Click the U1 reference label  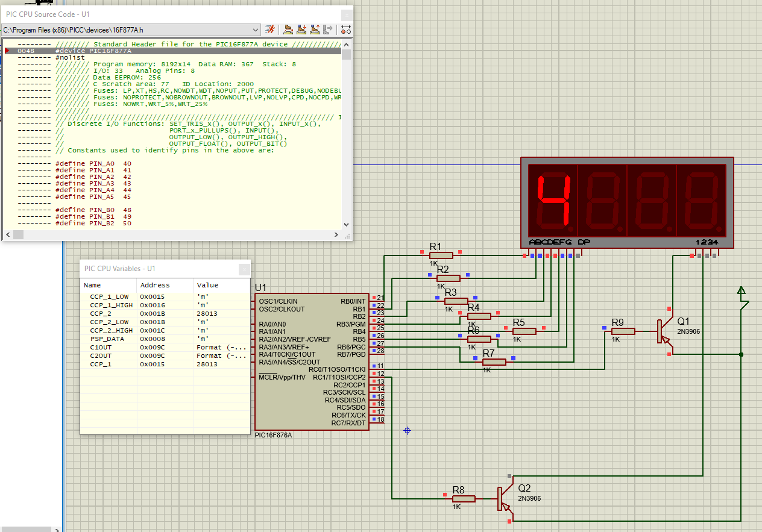(260, 287)
